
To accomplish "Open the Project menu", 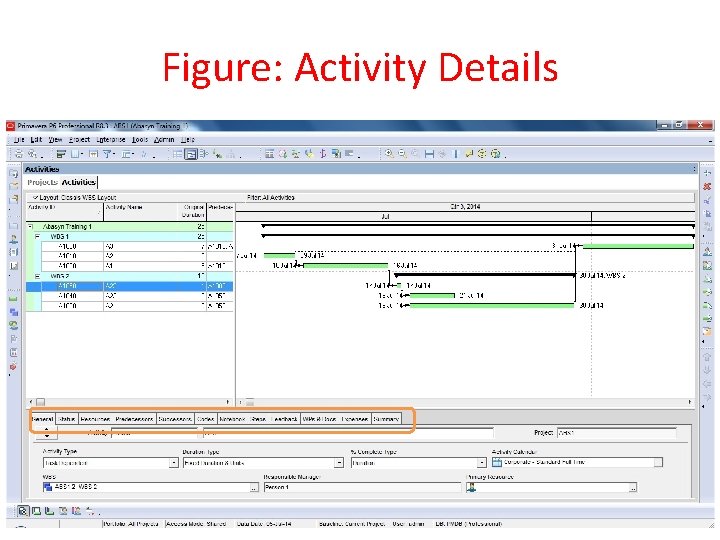I will 79,140.
